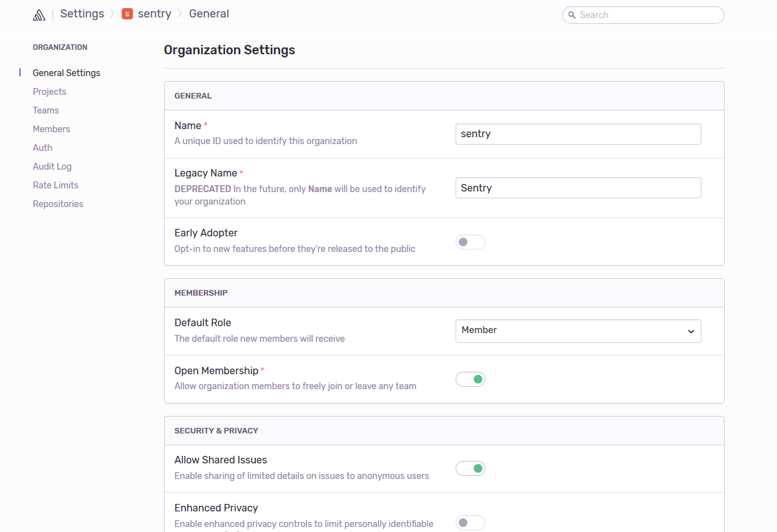Click the 'Open Membership' label
The height and width of the screenshot is (532, 777).
[217, 371]
